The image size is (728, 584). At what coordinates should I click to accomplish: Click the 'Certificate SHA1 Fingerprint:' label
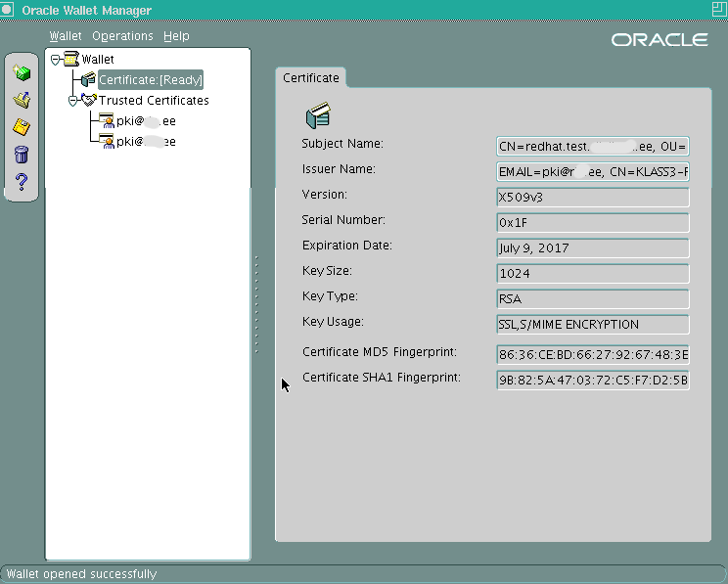[x=382, y=378]
